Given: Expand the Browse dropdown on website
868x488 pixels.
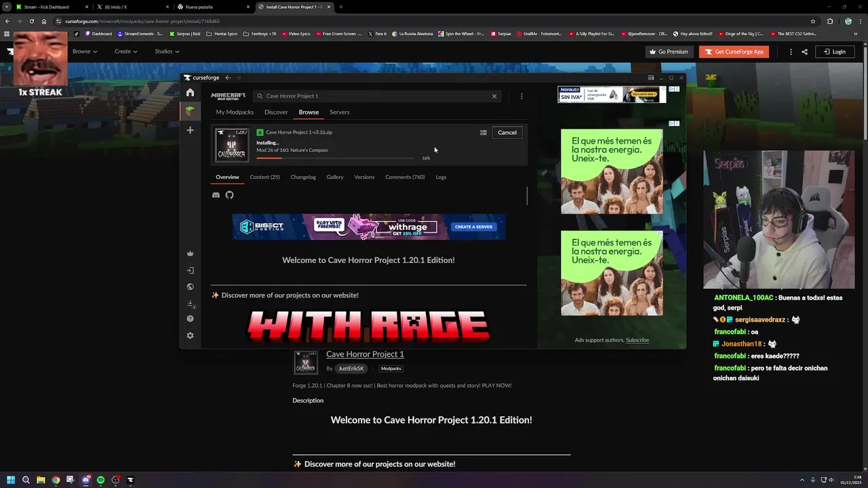Looking at the screenshot, I should pos(85,52).
